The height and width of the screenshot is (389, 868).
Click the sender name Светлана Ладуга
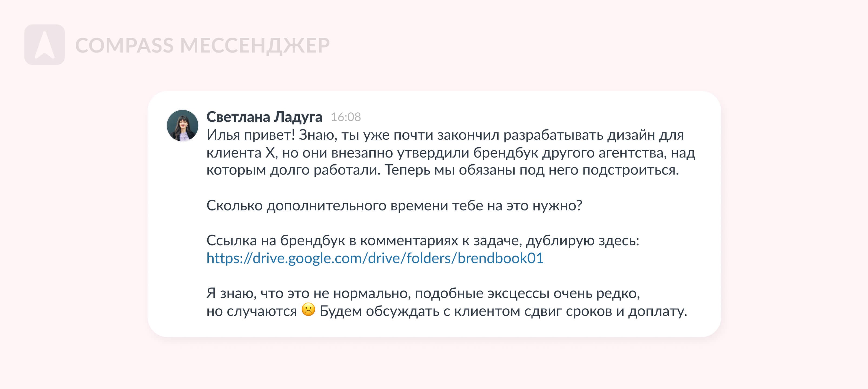264,117
